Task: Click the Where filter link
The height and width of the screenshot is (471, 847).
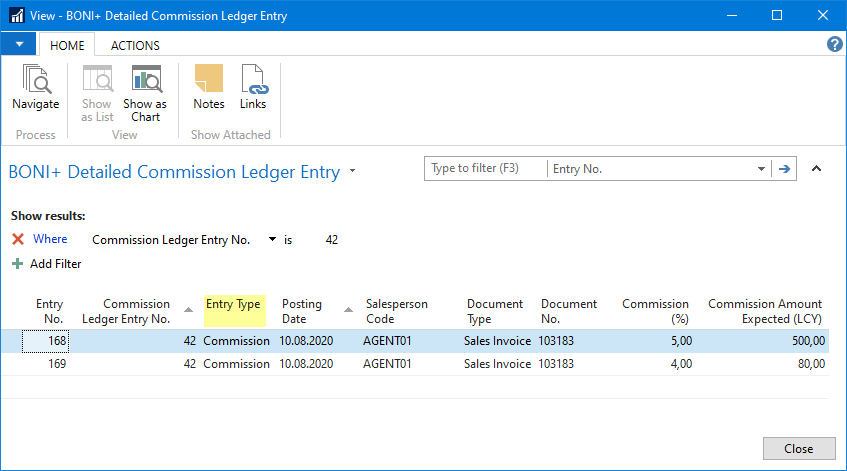Action: 50,239
